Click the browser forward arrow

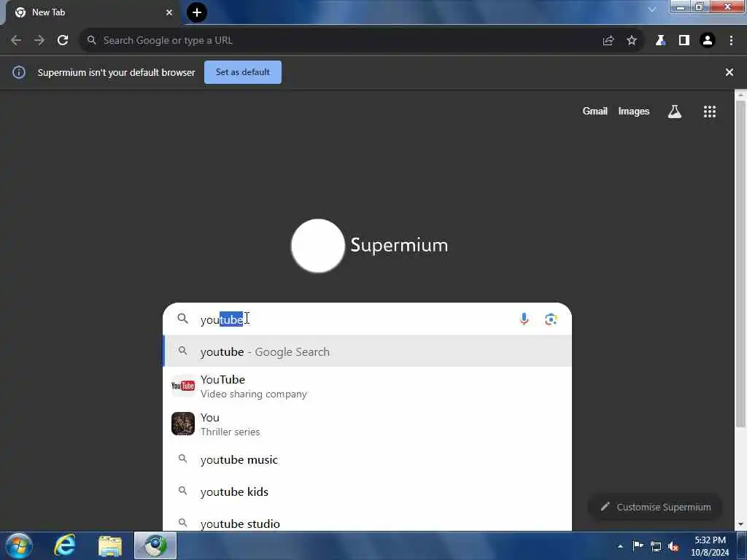pos(39,41)
